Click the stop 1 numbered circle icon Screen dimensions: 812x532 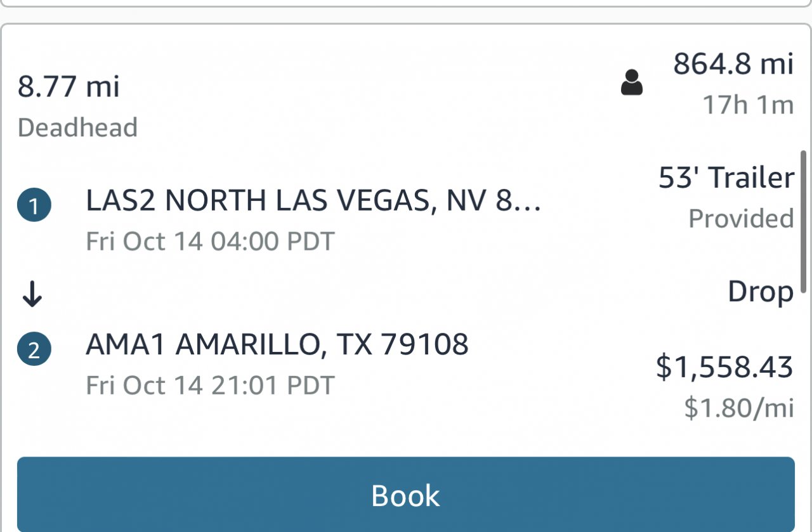pos(34,207)
